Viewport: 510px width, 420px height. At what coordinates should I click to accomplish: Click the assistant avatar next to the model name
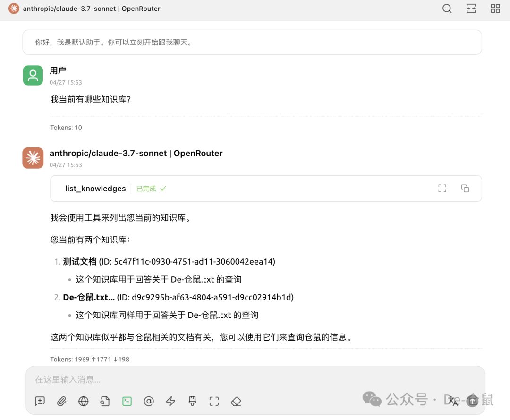click(x=33, y=158)
